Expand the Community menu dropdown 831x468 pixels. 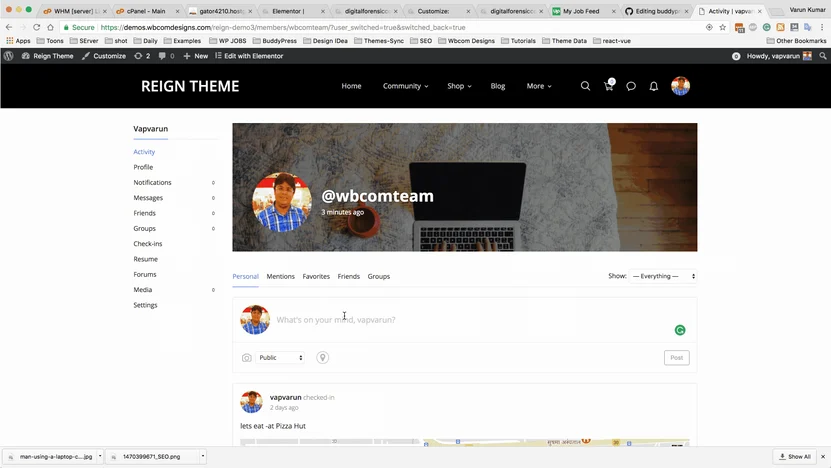pyautogui.click(x=405, y=86)
